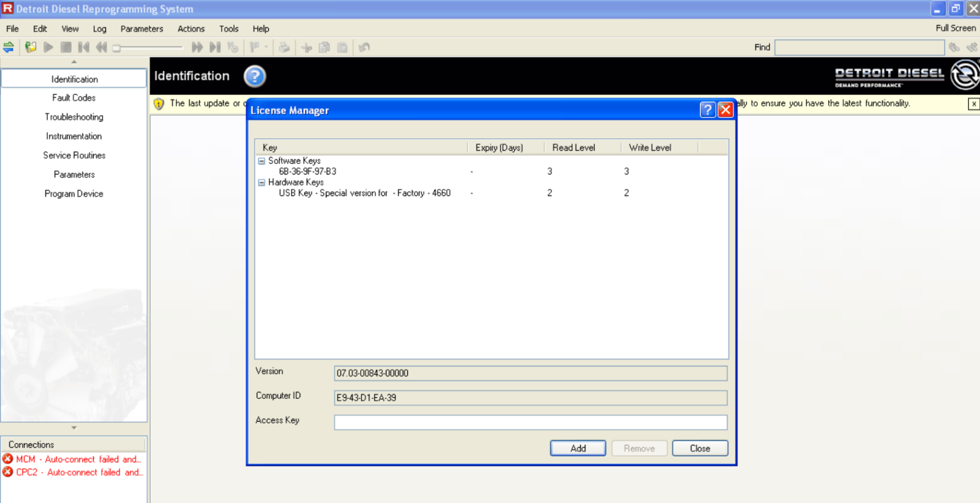Open the Parameters menu
The image size is (980, 503).
coord(142,29)
